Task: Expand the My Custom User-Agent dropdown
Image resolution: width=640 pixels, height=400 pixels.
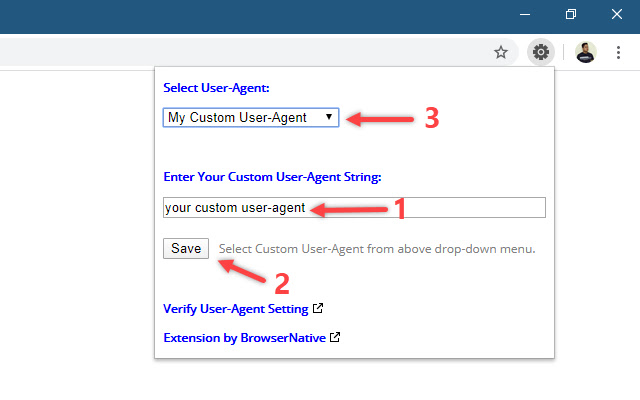Action: [251, 118]
